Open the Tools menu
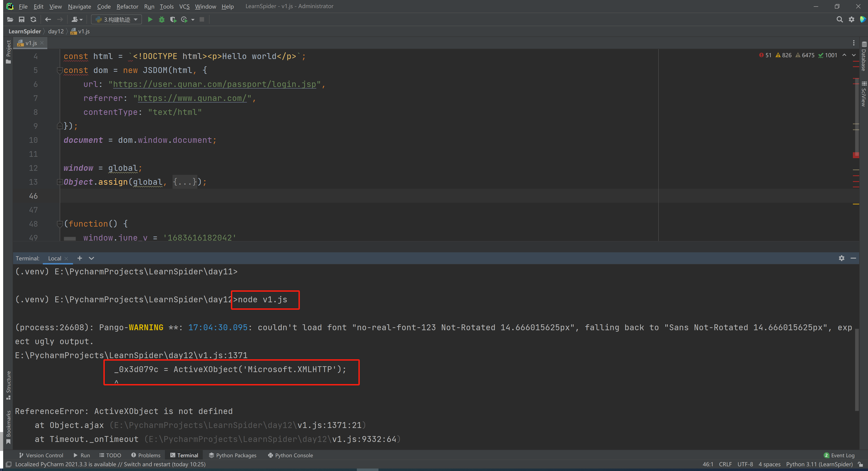The width and height of the screenshot is (868, 471). click(x=166, y=6)
